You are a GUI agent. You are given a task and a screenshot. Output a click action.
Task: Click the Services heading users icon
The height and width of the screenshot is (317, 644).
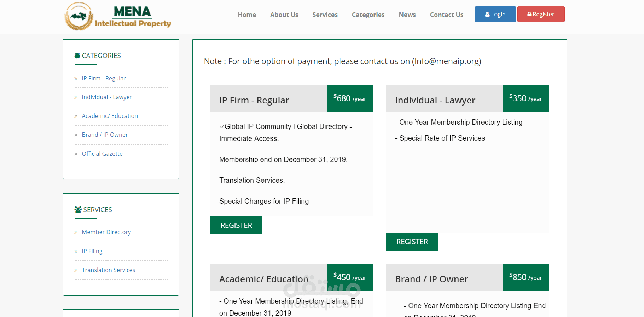coord(78,210)
